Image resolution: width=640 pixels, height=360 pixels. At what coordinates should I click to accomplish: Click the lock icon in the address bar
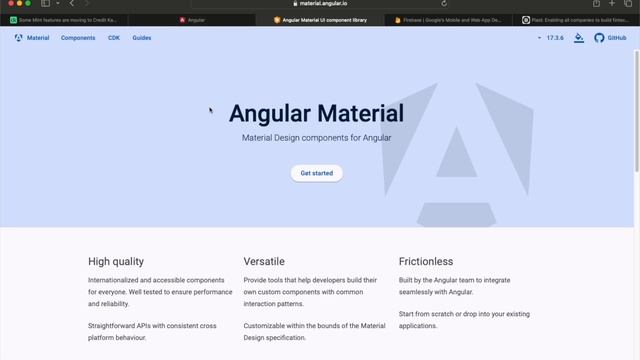295,3
